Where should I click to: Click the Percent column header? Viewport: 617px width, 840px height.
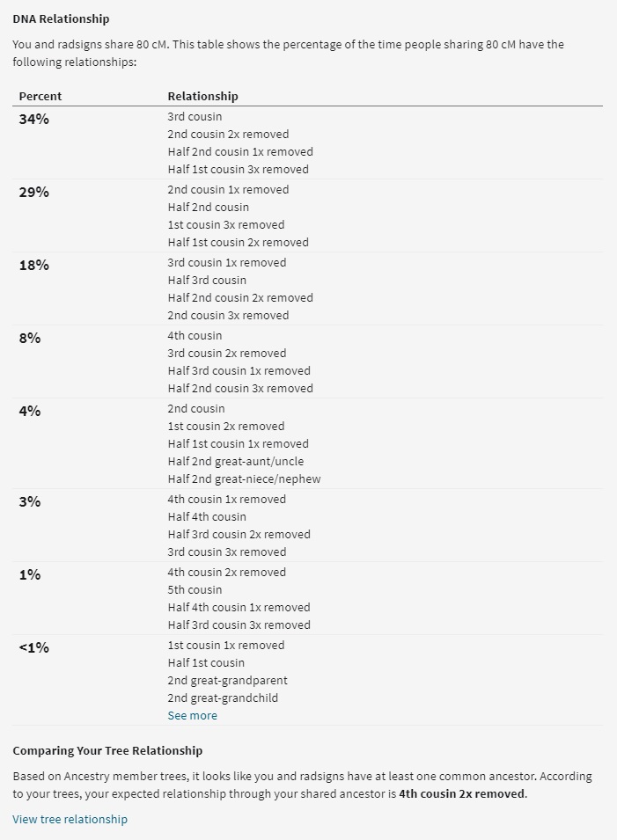(x=40, y=96)
